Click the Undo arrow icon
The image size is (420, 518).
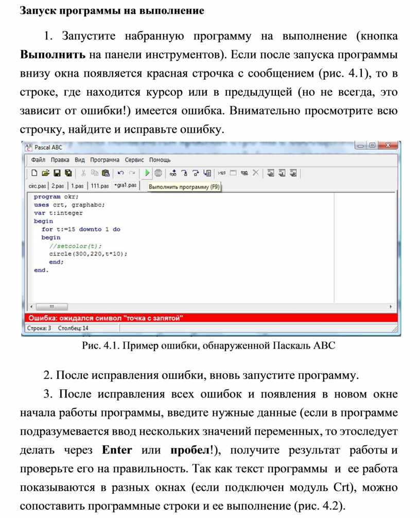pyautogui.click(x=120, y=173)
